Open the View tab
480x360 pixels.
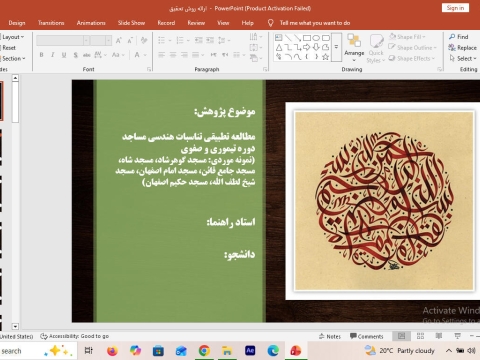pyautogui.click(x=223, y=23)
